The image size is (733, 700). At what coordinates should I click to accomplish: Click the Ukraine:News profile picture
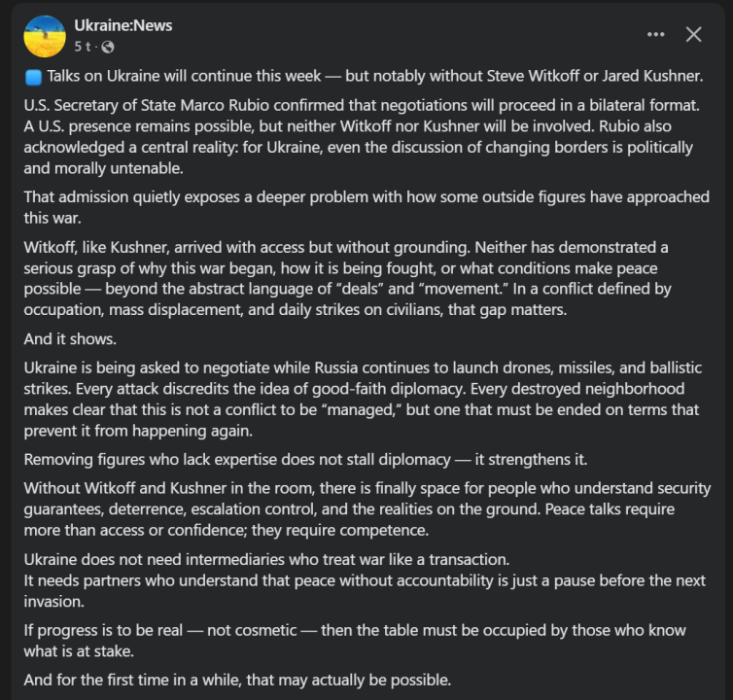click(45, 35)
